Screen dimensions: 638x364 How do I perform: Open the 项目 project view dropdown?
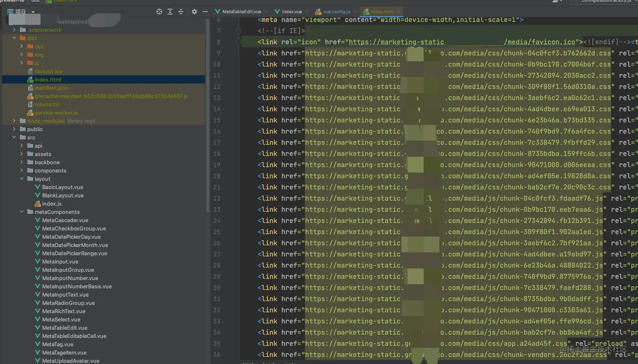tap(33, 12)
